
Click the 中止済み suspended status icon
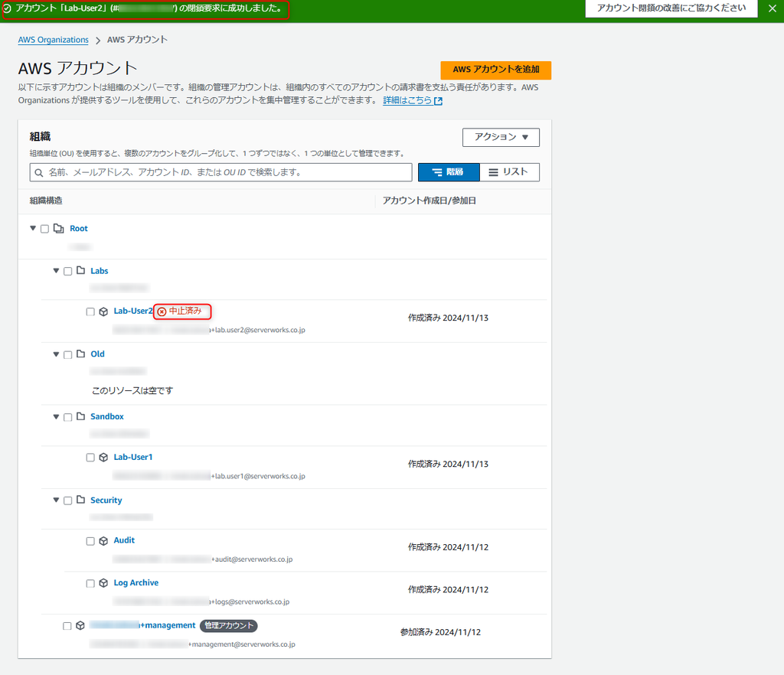click(x=162, y=311)
